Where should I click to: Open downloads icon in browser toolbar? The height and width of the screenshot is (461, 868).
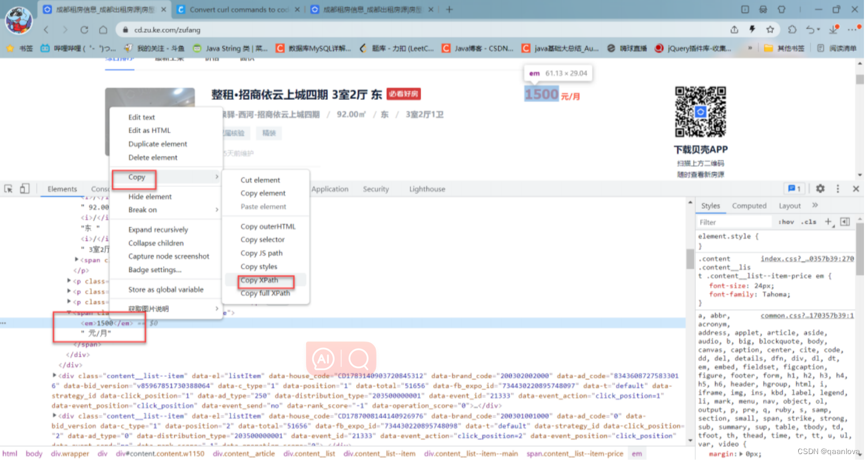coord(833,29)
